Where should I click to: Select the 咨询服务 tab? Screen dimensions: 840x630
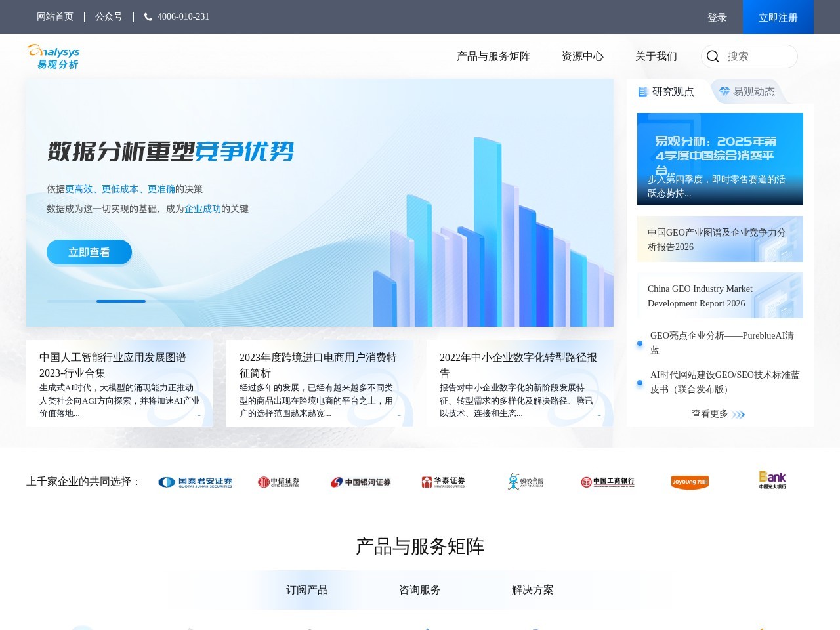pyautogui.click(x=420, y=589)
